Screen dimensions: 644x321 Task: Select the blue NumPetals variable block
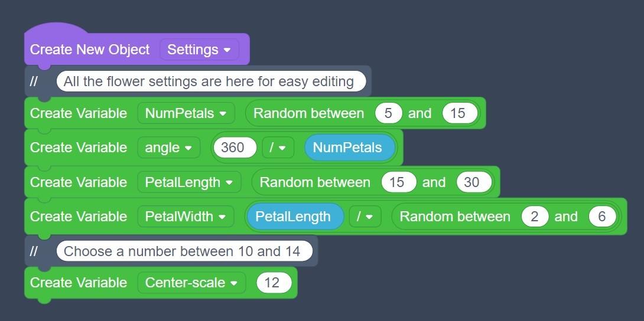347,148
